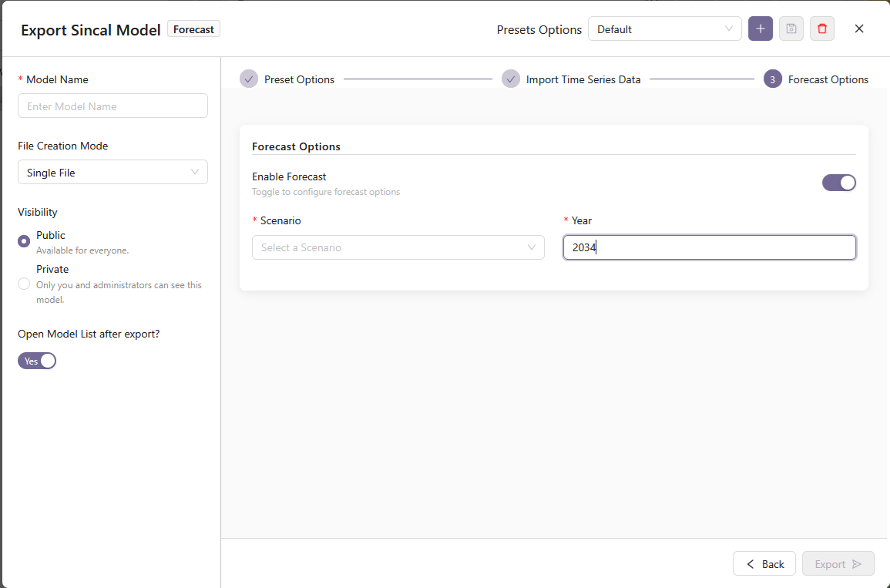Click the Import Time Series checkmark icon
Image resolution: width=890 pixels, height=588 pixels.
point(511,79)
